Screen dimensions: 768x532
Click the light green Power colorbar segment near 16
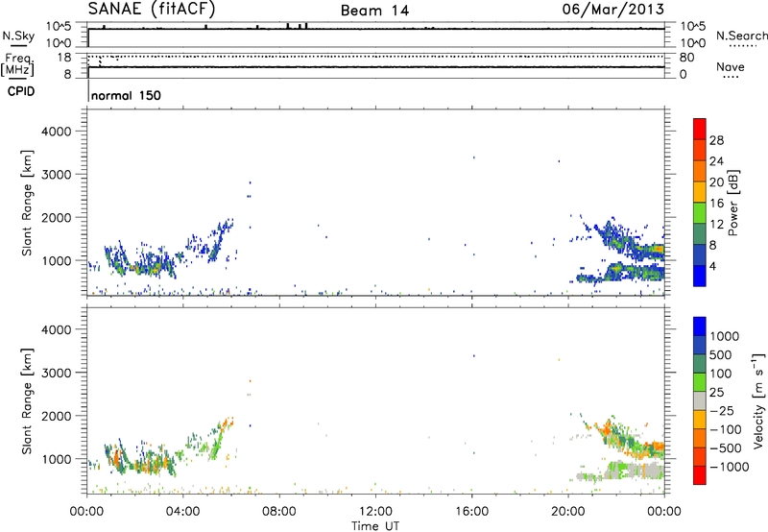point(700,213)
